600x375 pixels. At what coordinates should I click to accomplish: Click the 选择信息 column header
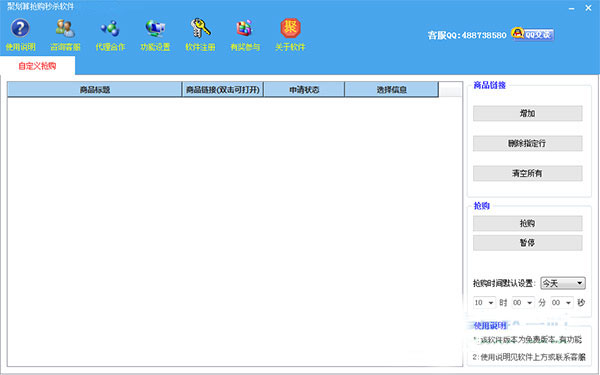click(391, 90)
